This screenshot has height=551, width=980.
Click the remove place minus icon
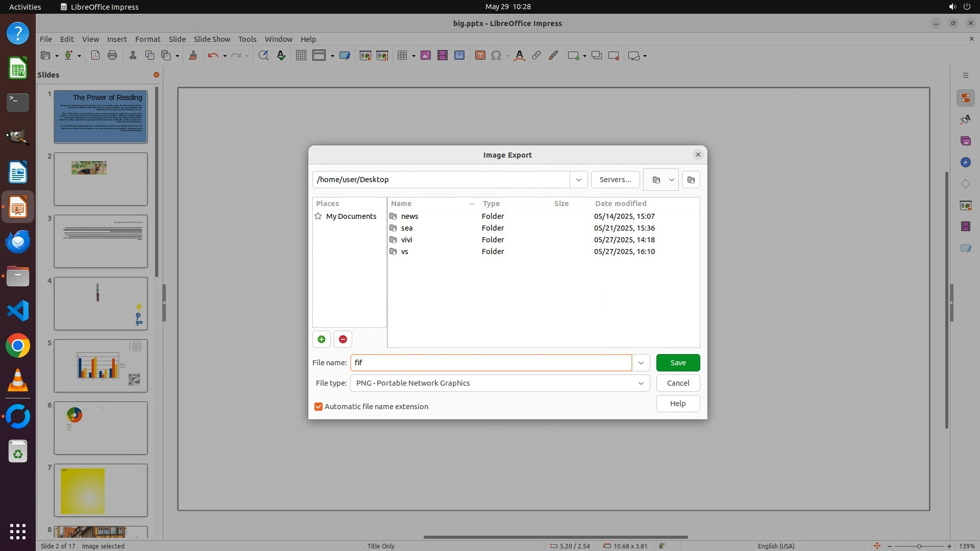pos(343,339)
